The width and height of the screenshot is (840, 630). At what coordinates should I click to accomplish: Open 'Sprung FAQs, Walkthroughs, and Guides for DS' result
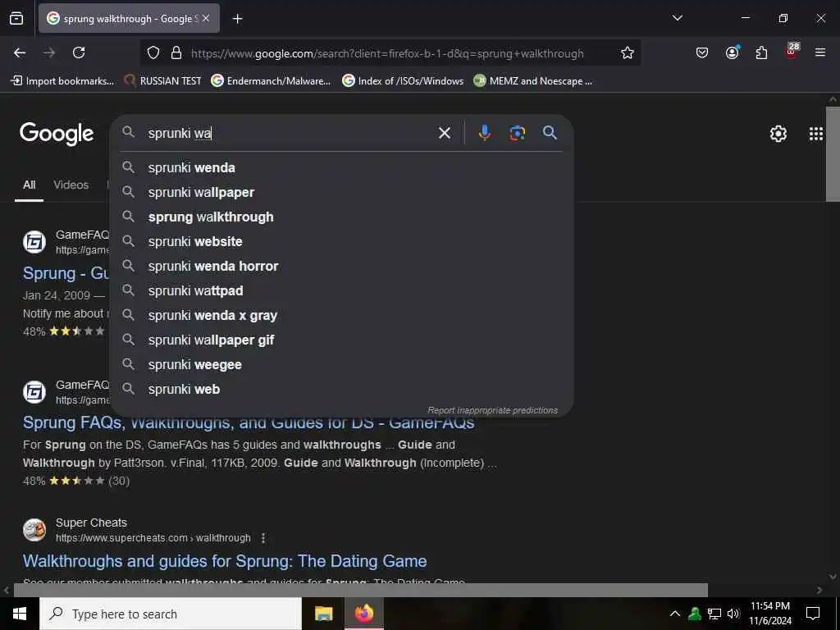pyautogui.click(x=249, y=423)
